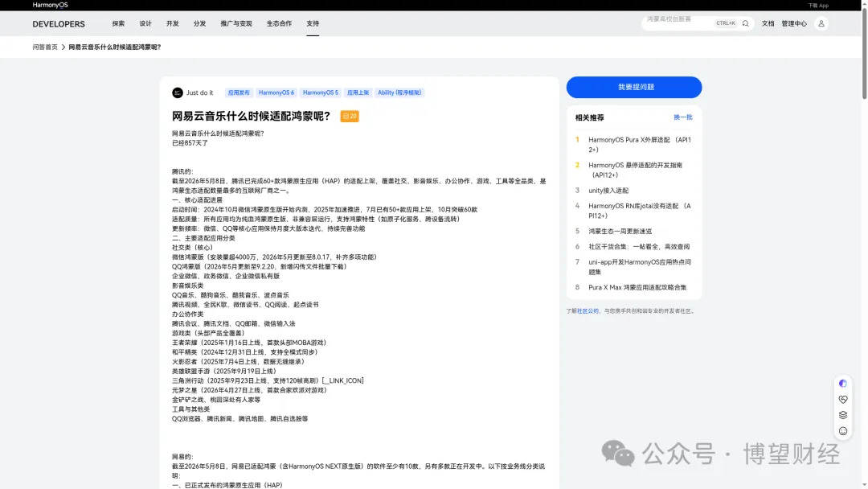The image size is (868, 489).
Task: Open the 推广与变现 menu
Action: [236, 23]
